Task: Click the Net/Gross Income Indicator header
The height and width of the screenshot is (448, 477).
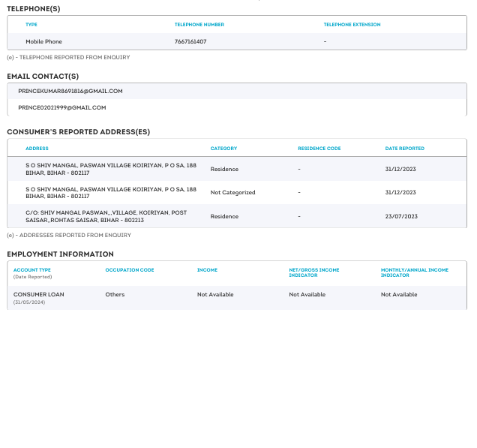Action: click(x=314, y=272)
